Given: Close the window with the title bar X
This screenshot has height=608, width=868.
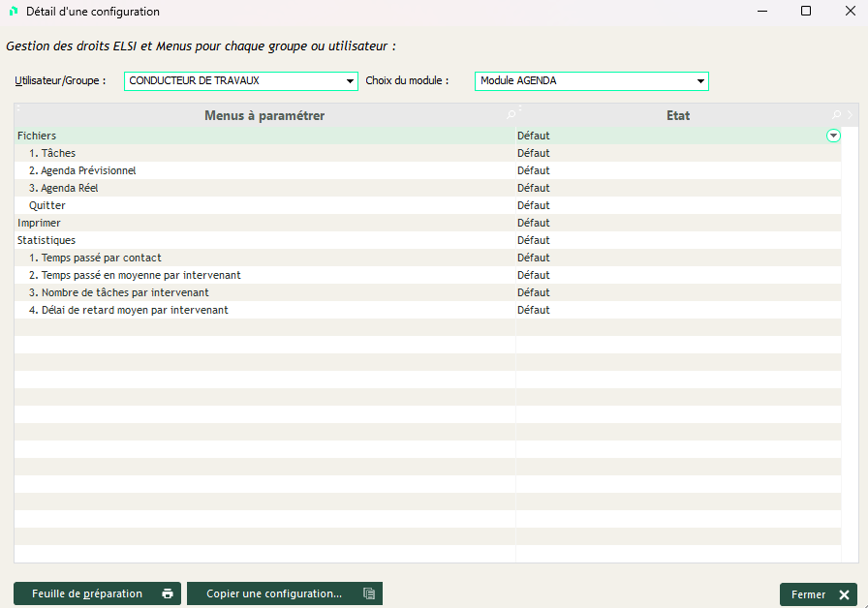Looking at the screenshot, I should pos(851,11).
